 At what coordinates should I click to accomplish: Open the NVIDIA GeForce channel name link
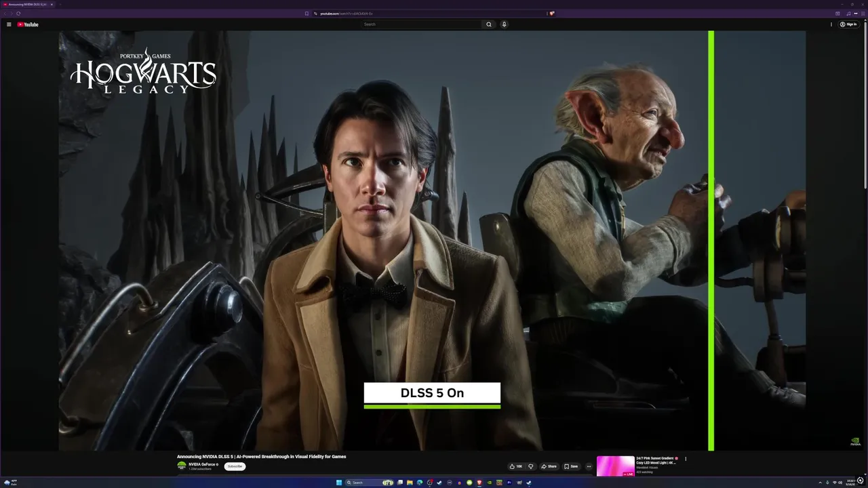202,464
